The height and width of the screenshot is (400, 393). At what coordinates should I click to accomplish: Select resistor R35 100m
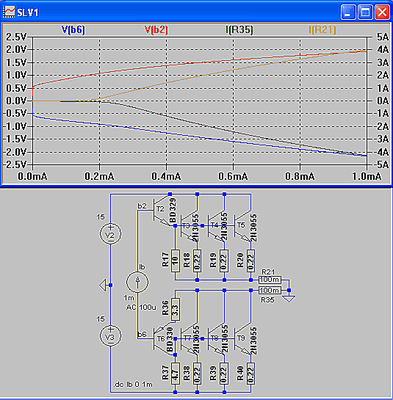pos(270,290)
